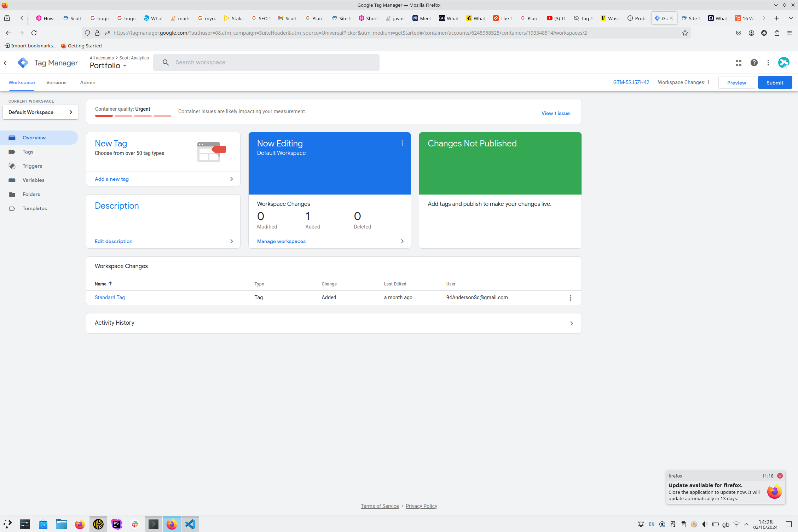Switch to the Admin tab
Viewport: 798px width, 532px height.
tap(87, 82)
